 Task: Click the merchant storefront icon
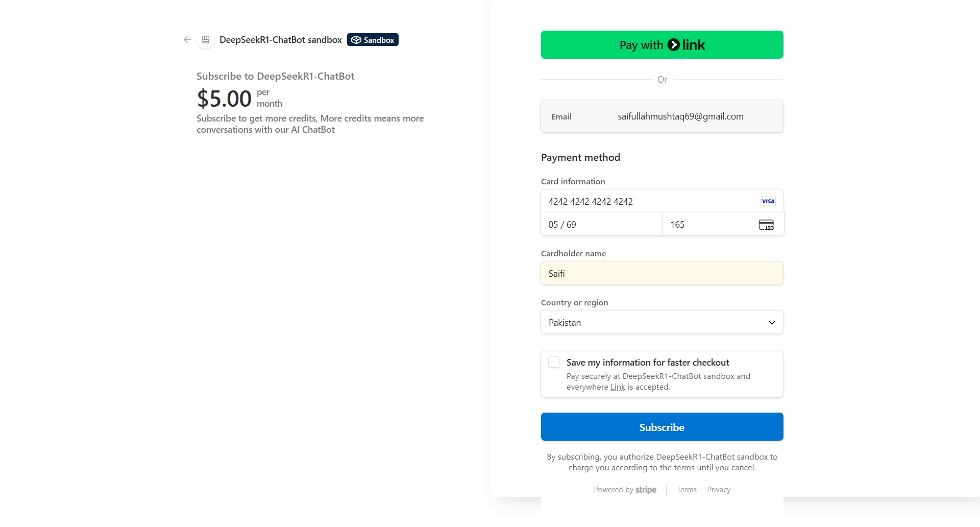[206, 40]
